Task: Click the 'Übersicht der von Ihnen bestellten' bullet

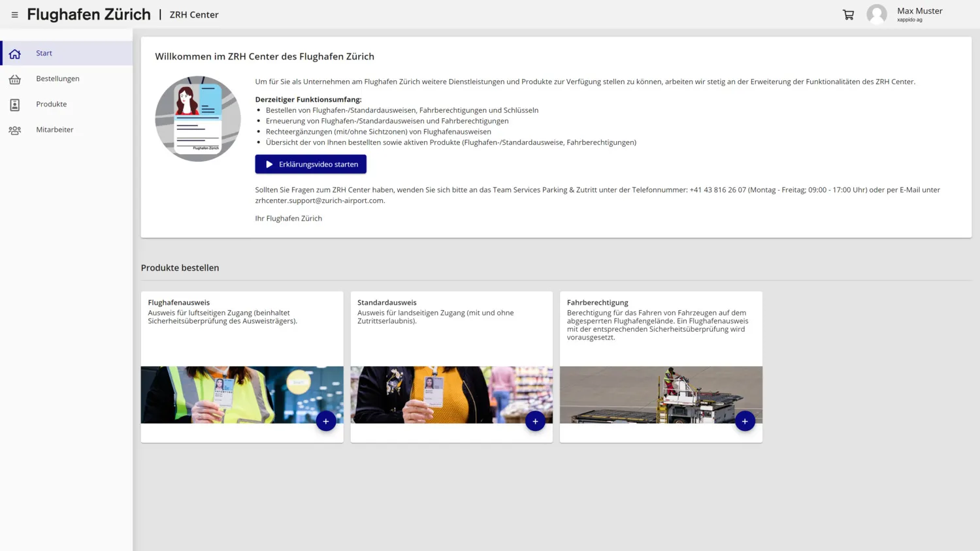Action: tap(451, 142)
